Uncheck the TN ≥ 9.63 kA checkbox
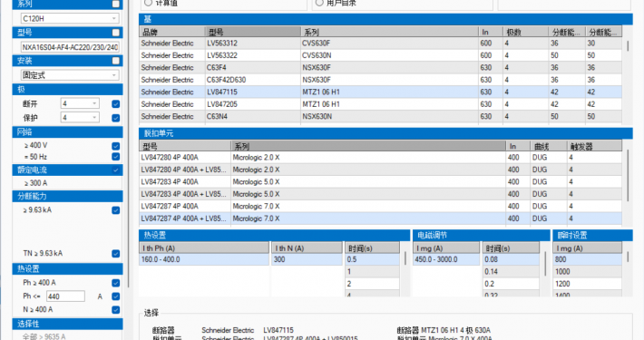The height and width of the screenshot is (340, 644). point(116,253)
